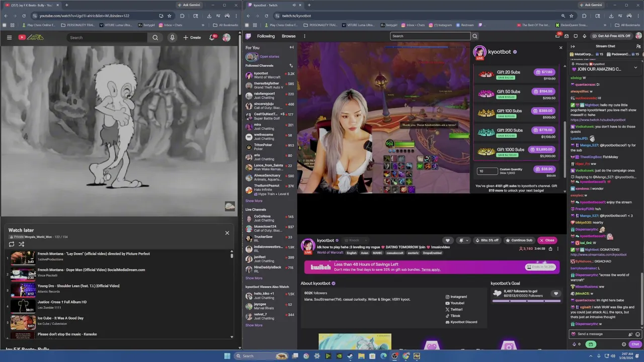Open the chat emote picker
The height and width of the screenshot is (362, 644).
[x=637, y=334]
